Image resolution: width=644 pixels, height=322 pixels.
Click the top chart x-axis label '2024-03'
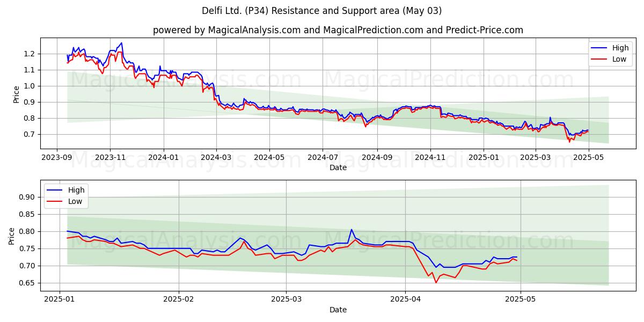pos(216,157)
